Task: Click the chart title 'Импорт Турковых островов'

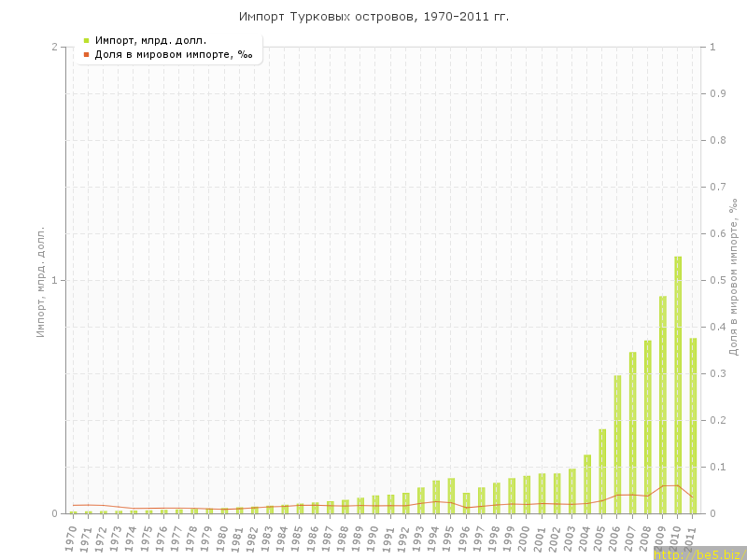Action: point(373,17)
